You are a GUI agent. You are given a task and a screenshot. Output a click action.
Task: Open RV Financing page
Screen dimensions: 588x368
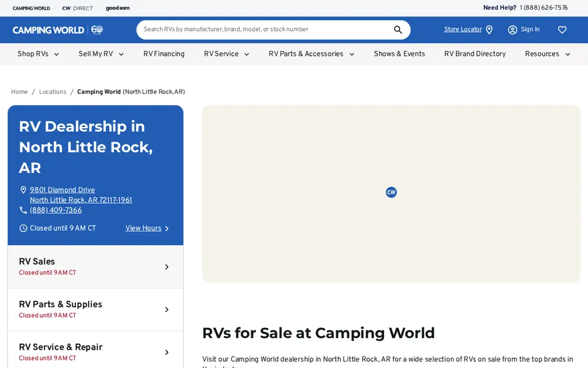pyautogui.click(x=164, y=54)
